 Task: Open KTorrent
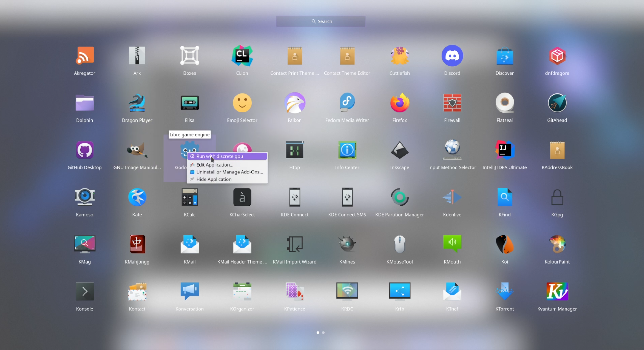pyautogui.click(x=505, y=291)
